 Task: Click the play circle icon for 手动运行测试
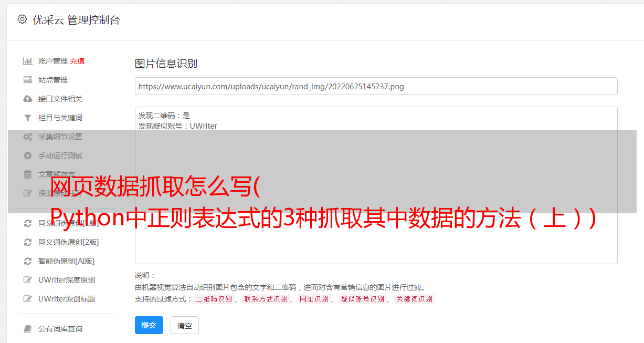(28, 155)
